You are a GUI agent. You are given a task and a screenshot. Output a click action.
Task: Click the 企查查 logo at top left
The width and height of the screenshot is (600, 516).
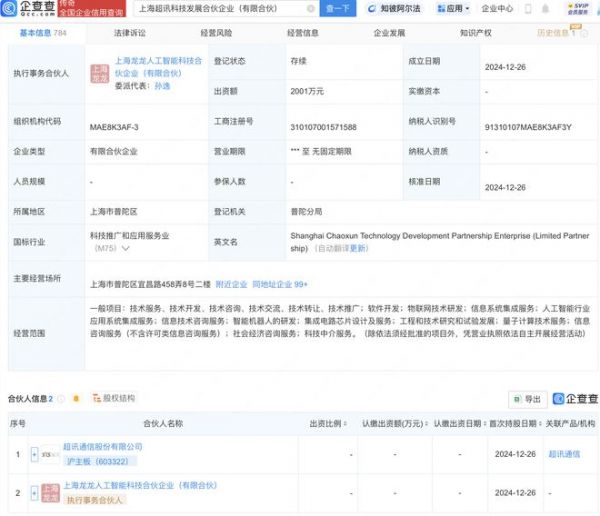tap(28, 8)
